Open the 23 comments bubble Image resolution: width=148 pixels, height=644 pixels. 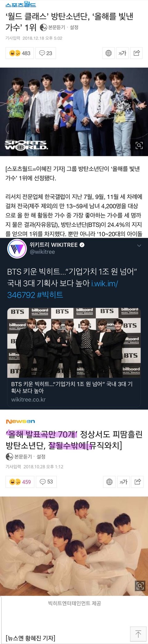click(x=45, y=53)
